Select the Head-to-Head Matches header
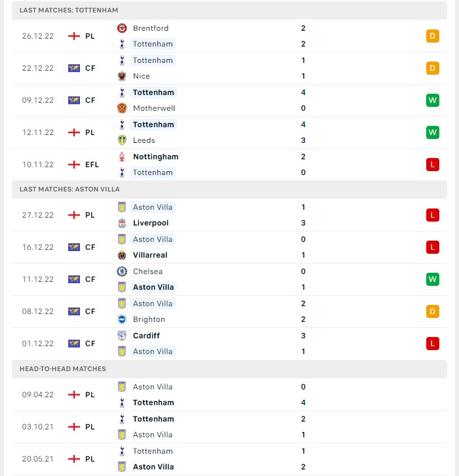 [229, 369]
